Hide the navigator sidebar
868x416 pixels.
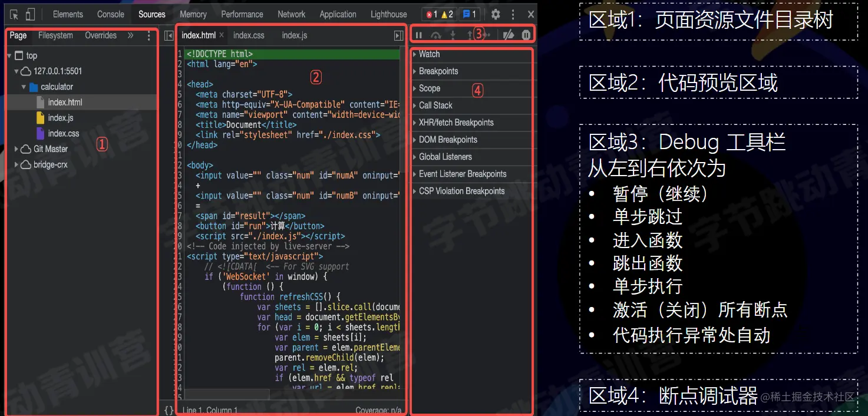point(169,36)
